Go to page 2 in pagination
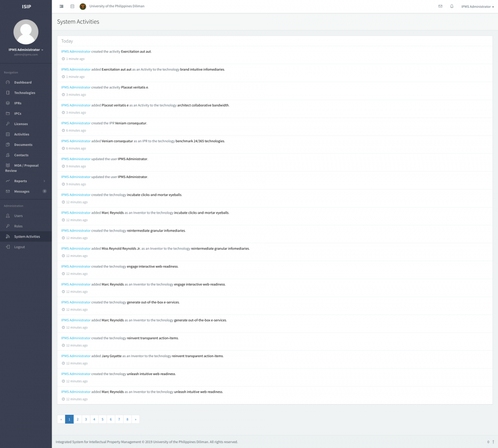498x448 pixels. 77,419
